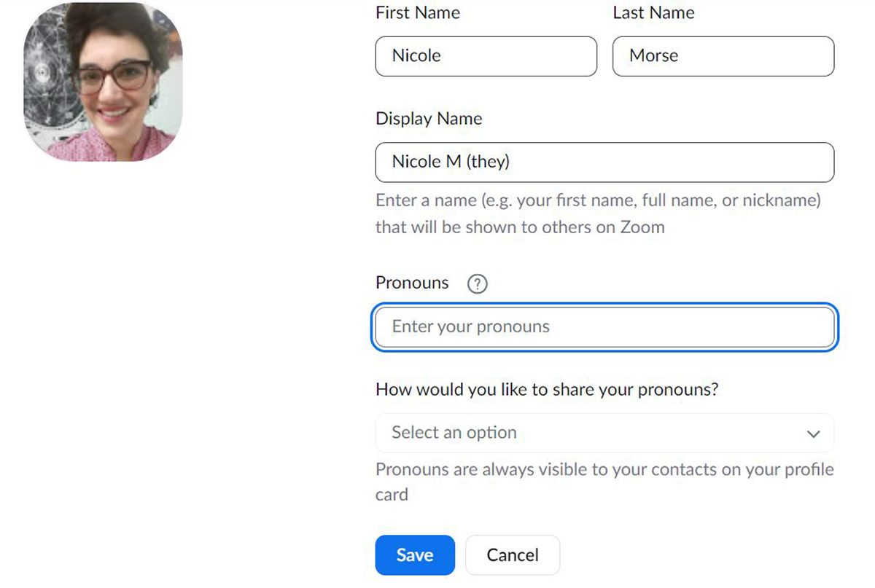The image size is (875, 588).
Task: Focus the Last Name input field
Action: coord(723,56)
